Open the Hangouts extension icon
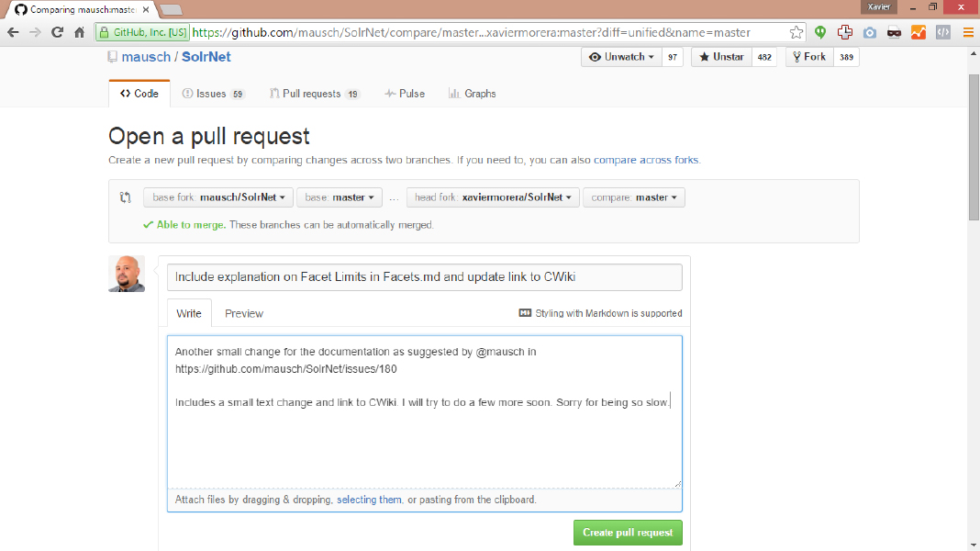 click(x=820, y=32)
